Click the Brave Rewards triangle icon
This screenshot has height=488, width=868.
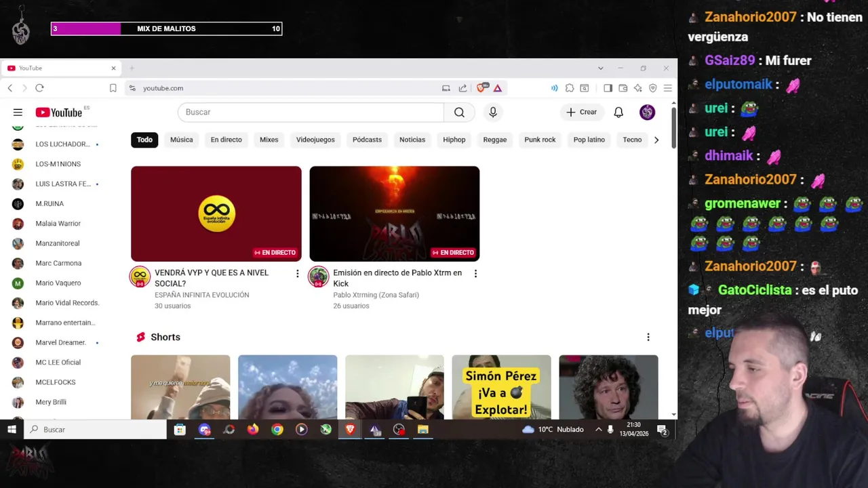[x=498, y=88]
